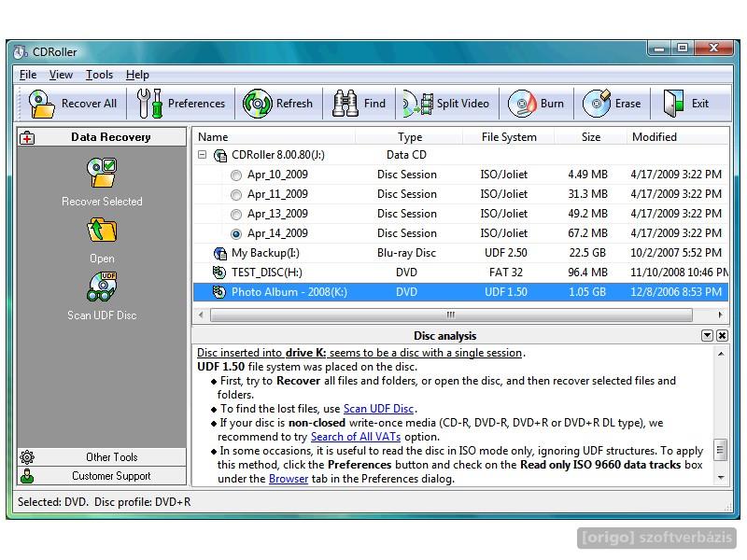Sort the list by Size column
This screenshot has height=560, width=747.
pyautogui.click(x=591, y=137)
